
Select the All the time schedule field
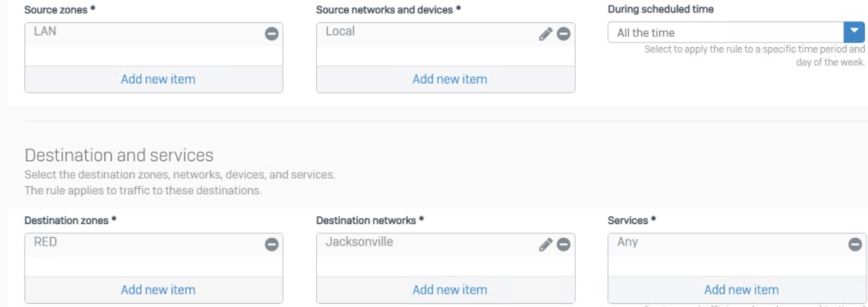point(725,32)
